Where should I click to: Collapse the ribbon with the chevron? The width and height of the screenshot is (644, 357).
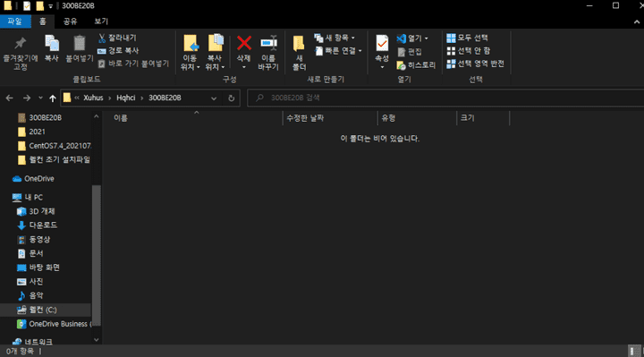point(637,22)
